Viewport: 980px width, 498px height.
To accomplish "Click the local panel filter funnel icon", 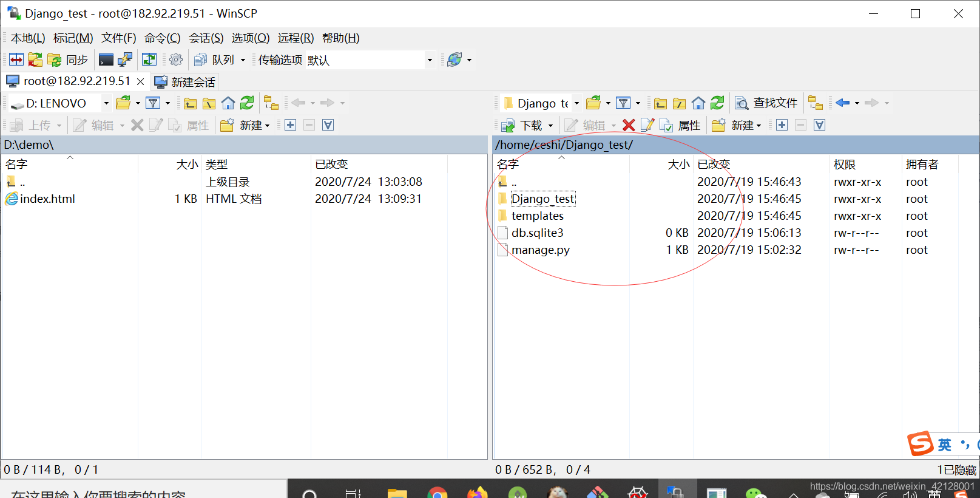I will [x=154, y=103].
